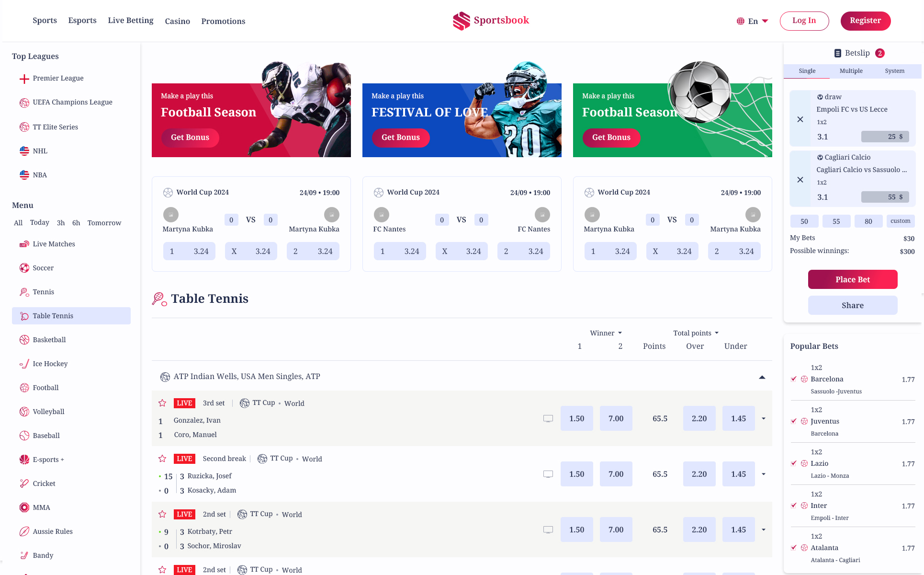Select the 80 quick stake chip
Image resolution: width=924 pixels, height=575 pixels.
click(868, 221)
